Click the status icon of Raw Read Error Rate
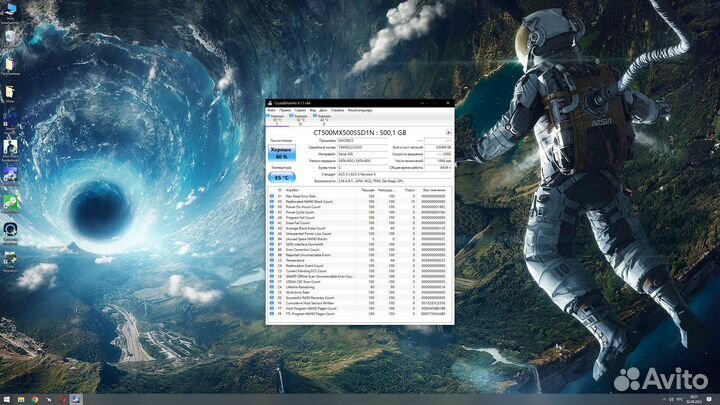 (x=271, y=196)
